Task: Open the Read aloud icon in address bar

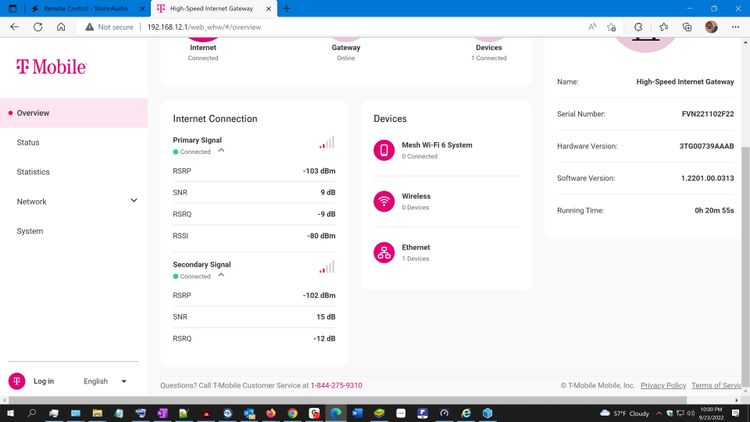Action: [592, 27]
